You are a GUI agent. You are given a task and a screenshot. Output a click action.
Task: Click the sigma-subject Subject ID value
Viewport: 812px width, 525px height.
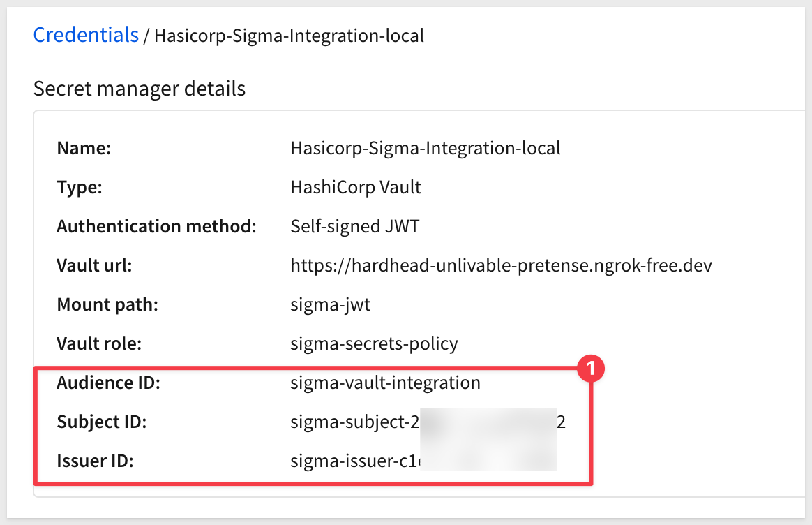tap(428, 422)
